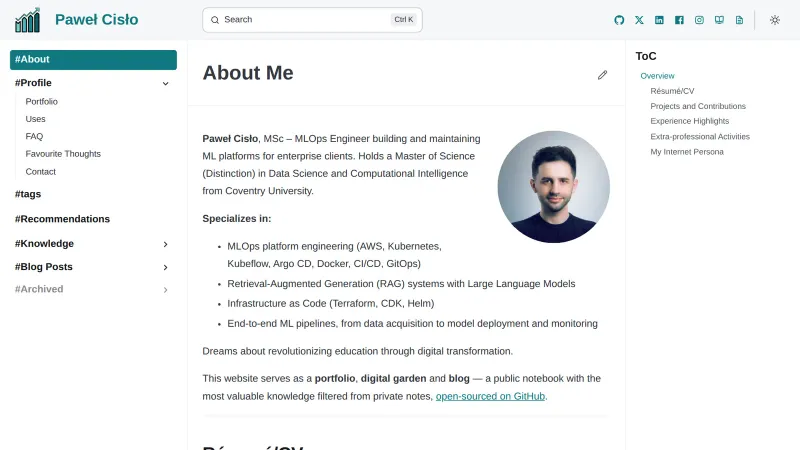800x450 pixels.
Task: Collapse the #Profile sidebar section
Action: click(x=166, y=83)
